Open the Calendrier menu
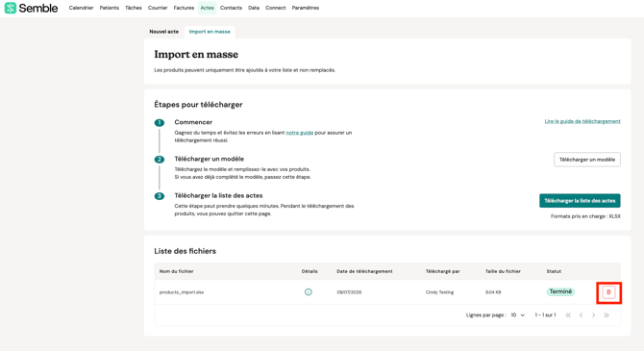The image size is (644, 351). (x=81, y=8)
